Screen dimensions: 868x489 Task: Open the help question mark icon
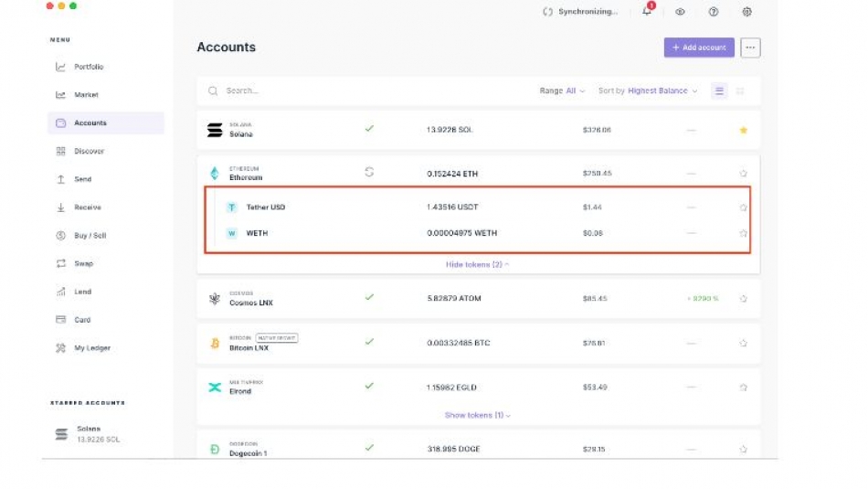point(714,12)
